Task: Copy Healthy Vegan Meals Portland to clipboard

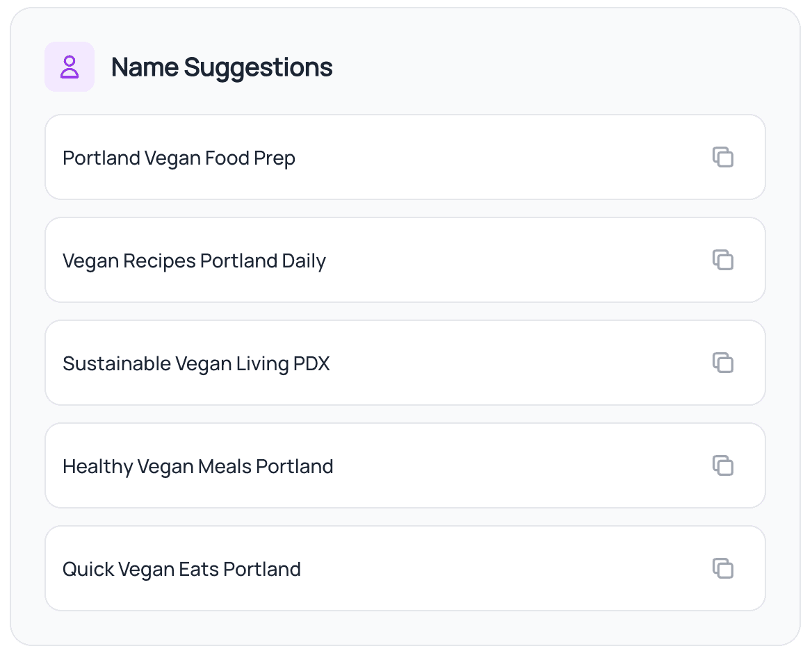Action: click(x=723, y=465)
